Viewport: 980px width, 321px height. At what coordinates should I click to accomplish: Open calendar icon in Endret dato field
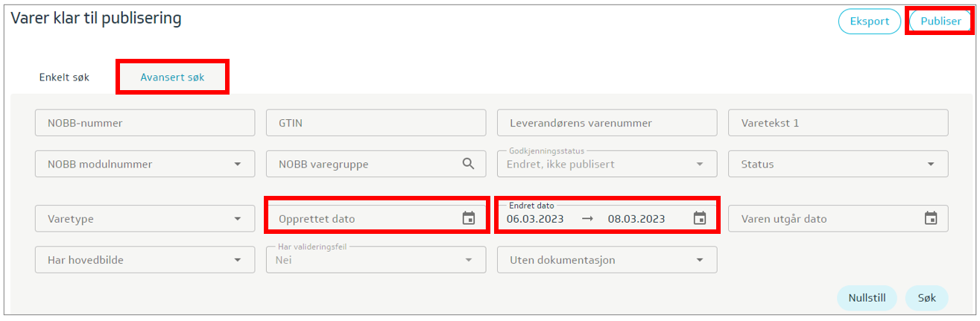699,218
